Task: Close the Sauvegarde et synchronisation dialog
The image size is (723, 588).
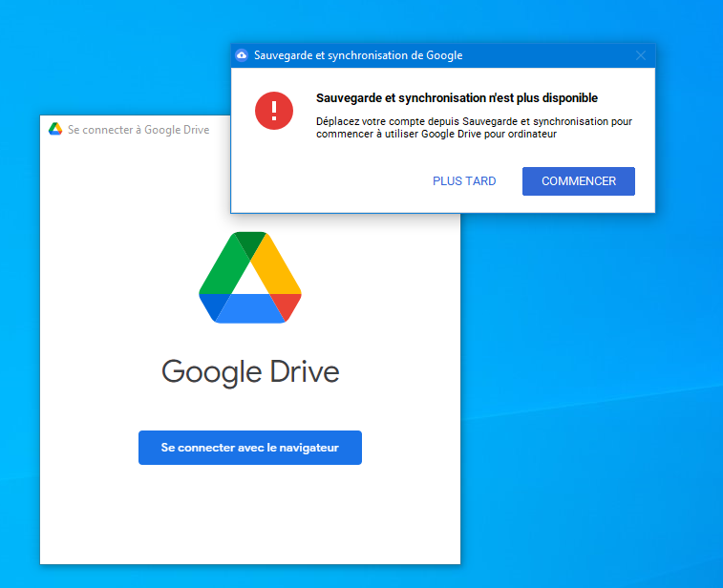Action: tap(641, 55)
